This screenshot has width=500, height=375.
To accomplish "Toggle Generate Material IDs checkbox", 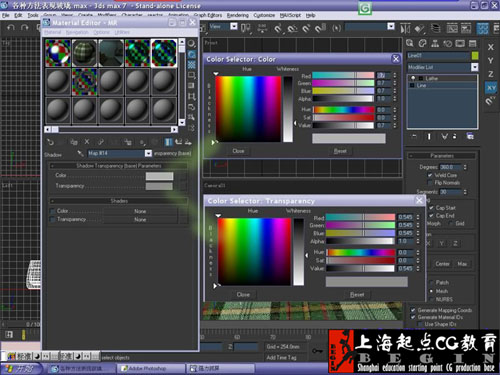I will pyautogui.click(x=413, y=317).
